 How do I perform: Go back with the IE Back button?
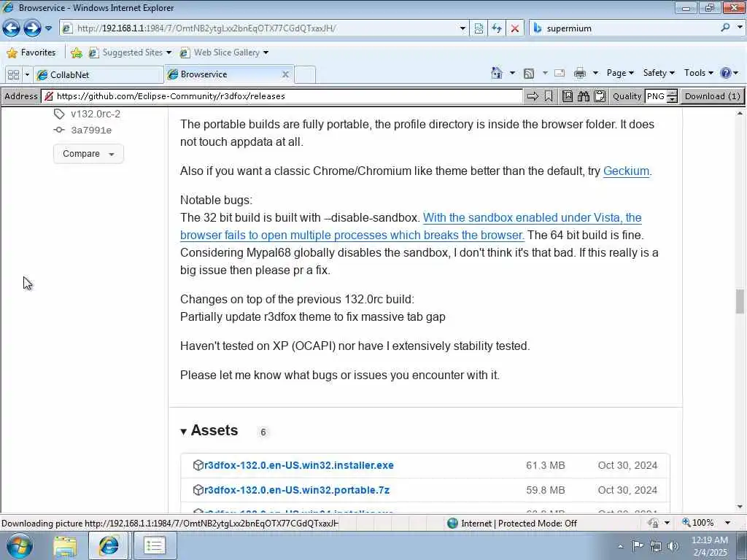12,28
